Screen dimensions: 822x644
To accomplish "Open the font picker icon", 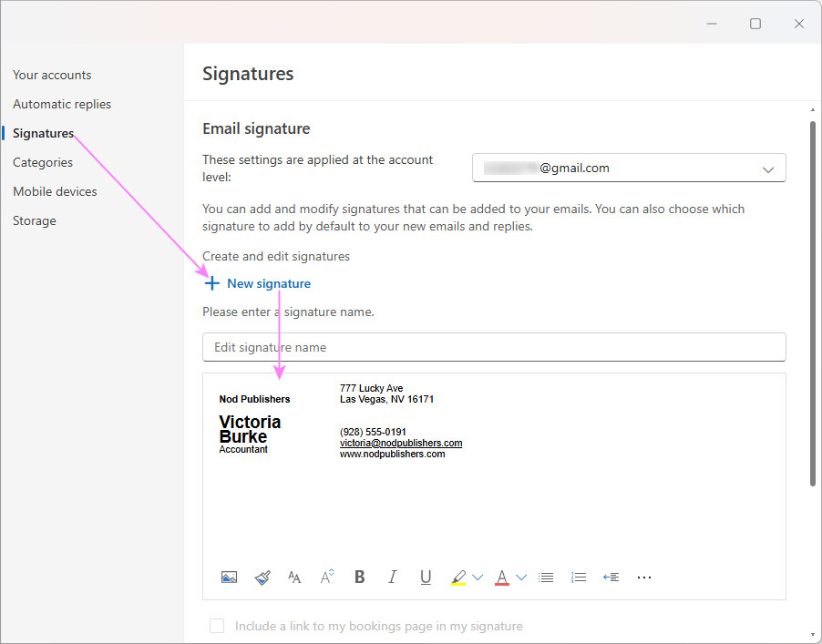I will [294, 578].
